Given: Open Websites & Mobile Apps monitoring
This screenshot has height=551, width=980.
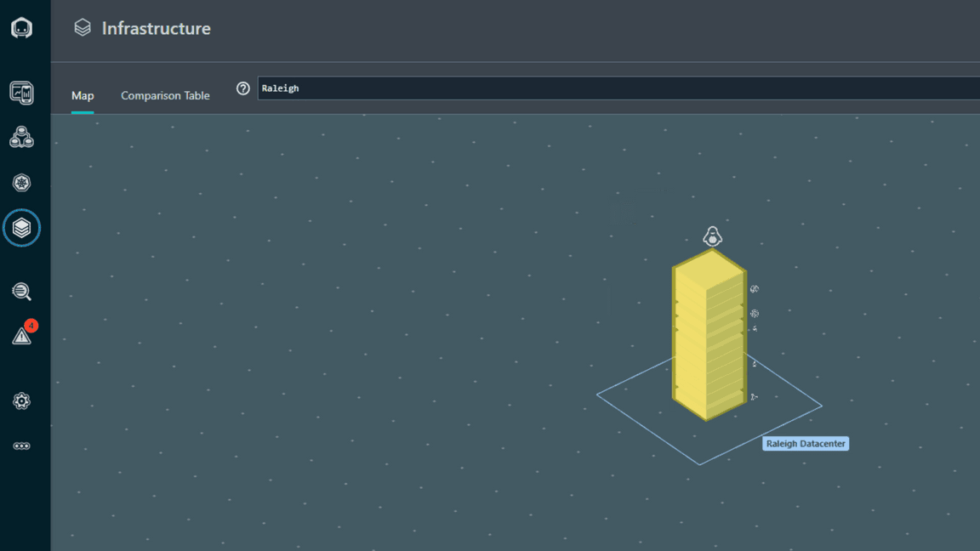Looking at the screenshot, I should [x=21, y=92].
